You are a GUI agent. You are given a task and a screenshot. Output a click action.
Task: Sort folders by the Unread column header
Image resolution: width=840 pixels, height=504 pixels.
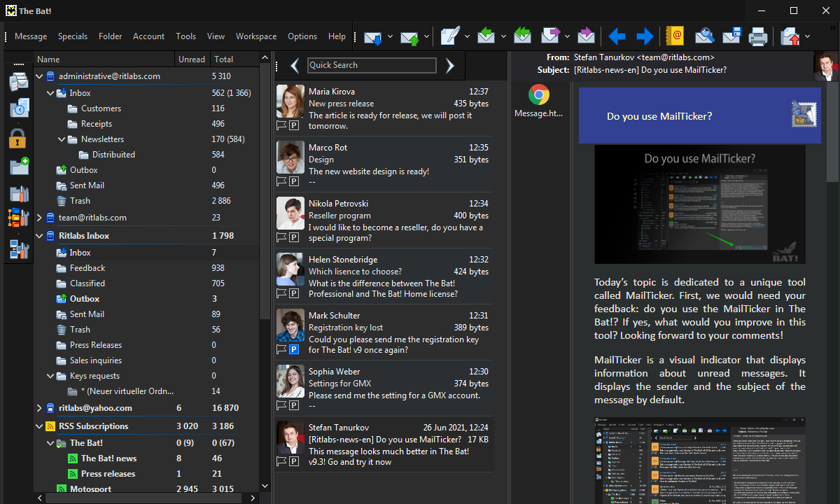click(192, 59)
